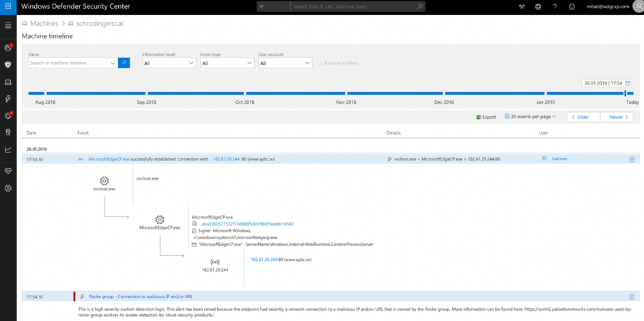Screen dimensions: 644x321
Task: Open the lightning bolt Automated investigations icon
Action: pyautogui.click(x=8, y=99)
